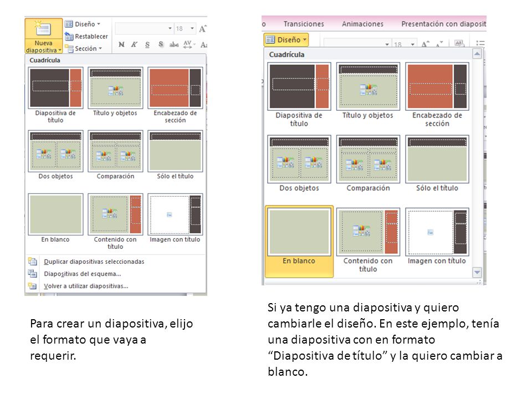Expand the Sección dropdown

84,49
